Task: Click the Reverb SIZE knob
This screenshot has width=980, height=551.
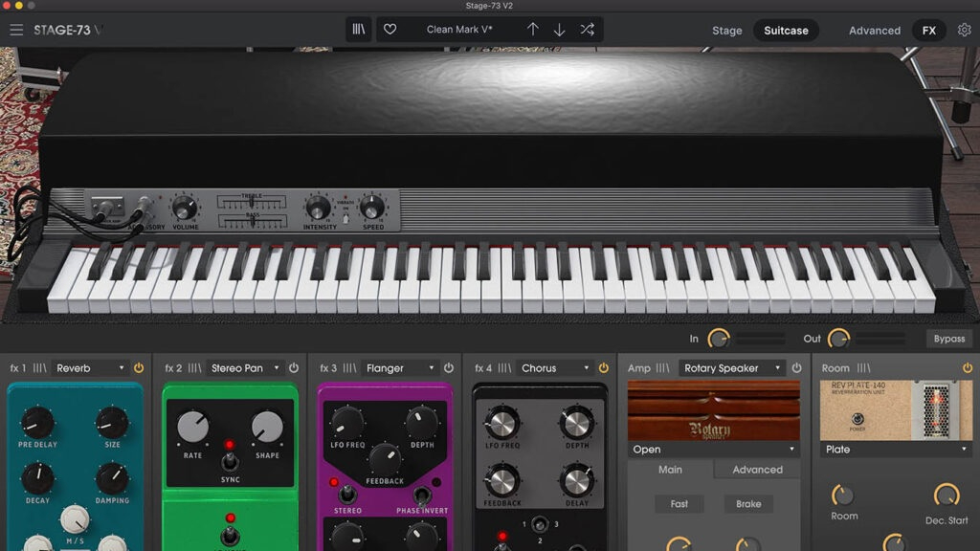Action: [113, 423]
